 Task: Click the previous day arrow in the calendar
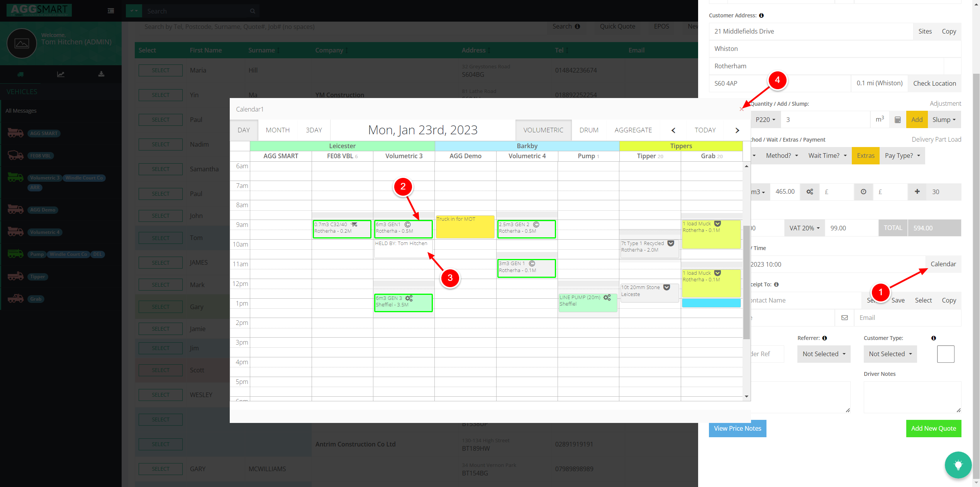coord(673,130)
